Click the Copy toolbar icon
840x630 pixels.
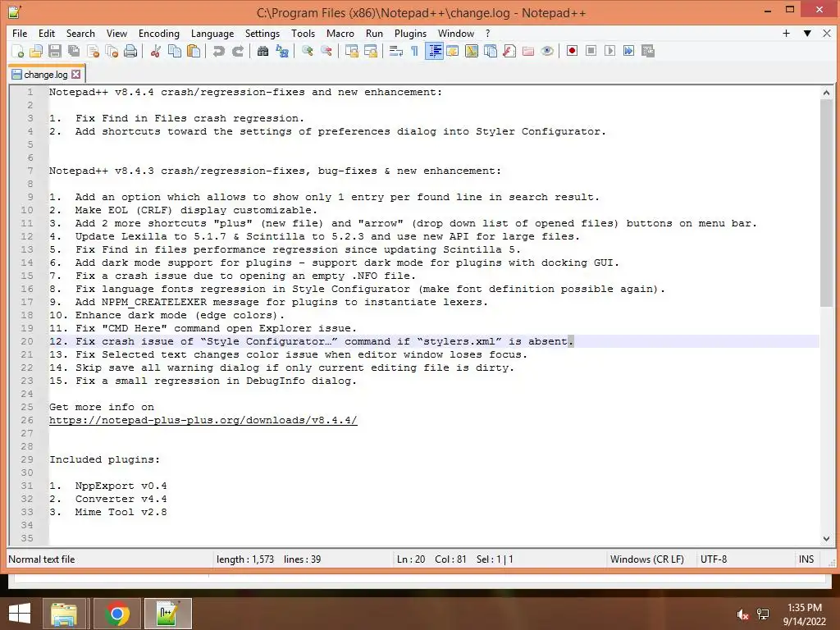[x=175, y=51]
